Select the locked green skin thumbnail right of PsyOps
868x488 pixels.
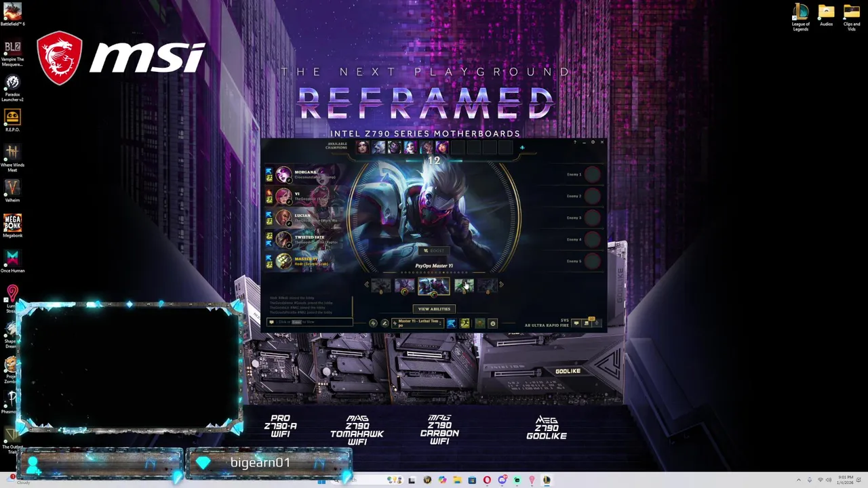465,285
